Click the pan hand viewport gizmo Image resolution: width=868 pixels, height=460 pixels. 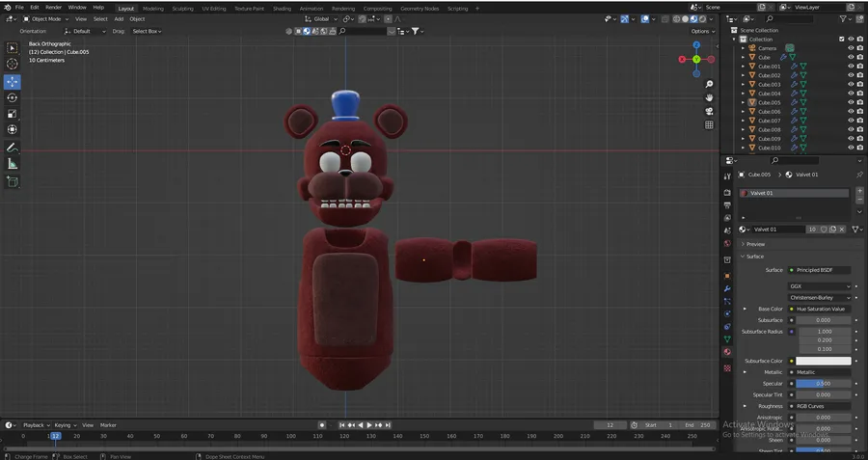click(709, 97)
